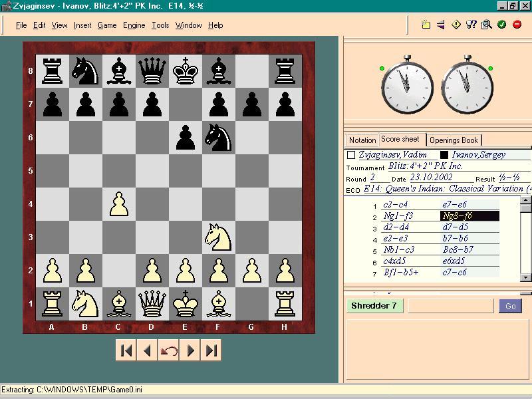Image resolution: width=532 pixels, height=399 pixels.
Task: Click the lightbulb question mark hint icon
Action: pos(471,25)
